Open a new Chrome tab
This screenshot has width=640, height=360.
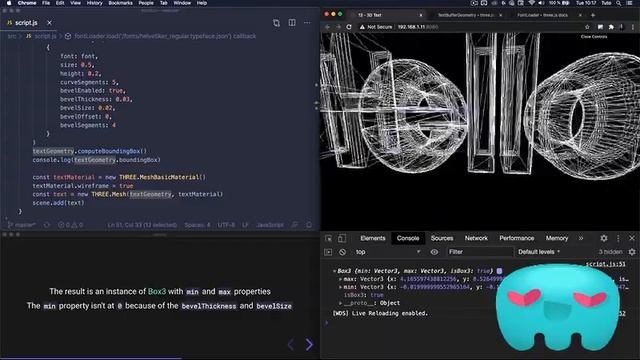593,15
